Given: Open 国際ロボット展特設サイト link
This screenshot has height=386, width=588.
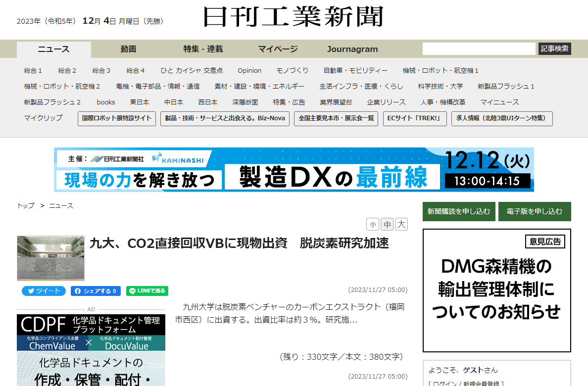Looking at the screenshot, I should (x=117, y=119).
